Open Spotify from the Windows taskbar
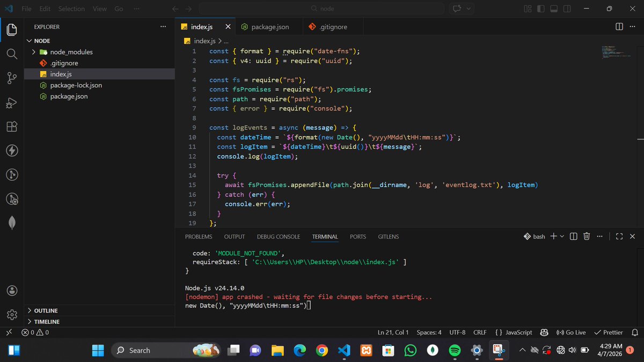Screen dimensions: 644x362 [x=455, y=350]
